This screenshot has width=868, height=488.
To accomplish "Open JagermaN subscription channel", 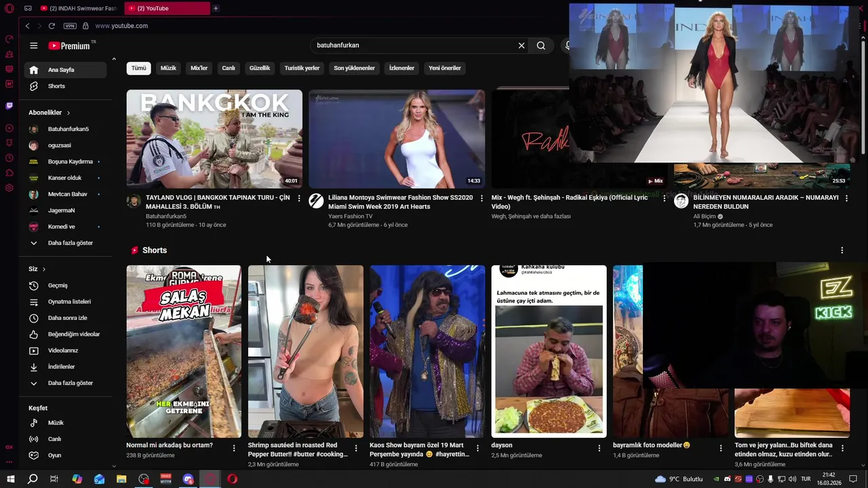I will pyautogui.click(x=65, y=210).
